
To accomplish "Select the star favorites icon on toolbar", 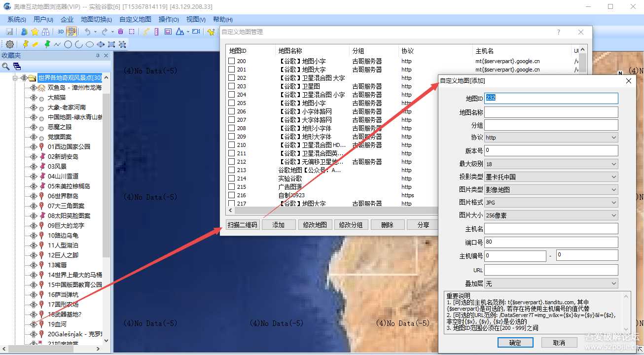I will [x=35, y=32].
